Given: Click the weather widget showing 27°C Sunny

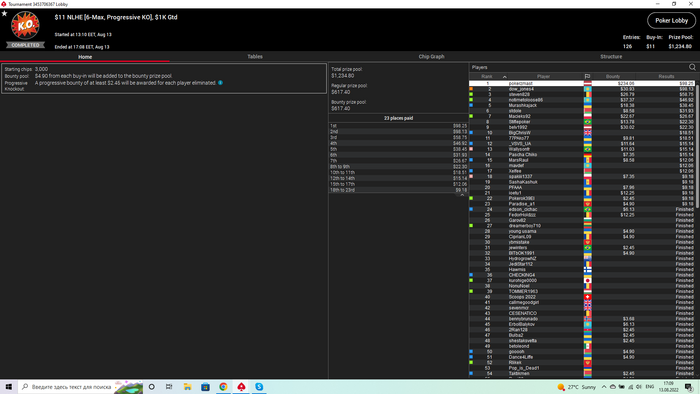Looking at the screenshot, I should 576,387.
